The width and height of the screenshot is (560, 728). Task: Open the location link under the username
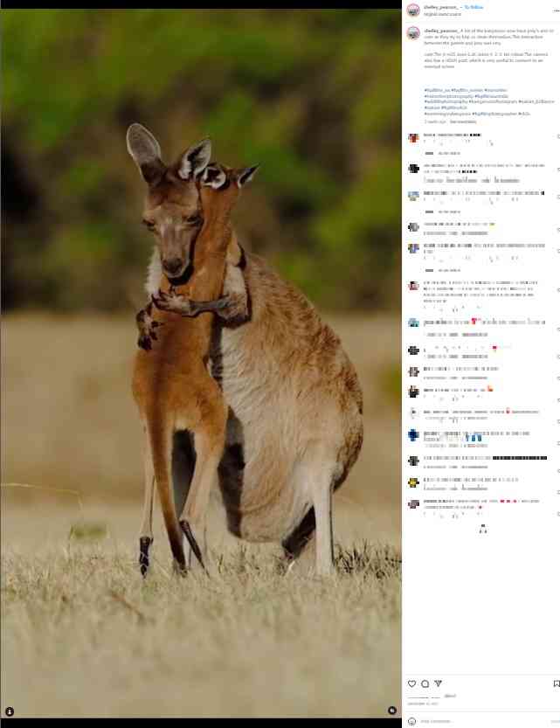point(442,14)
